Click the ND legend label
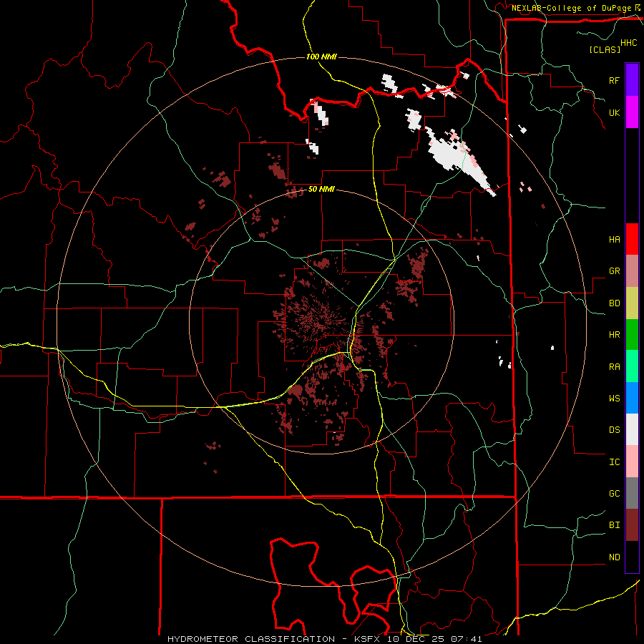Image resolution: width=644 pixels, height=644 pixels. pyautogui.click(x=614, y=557)
